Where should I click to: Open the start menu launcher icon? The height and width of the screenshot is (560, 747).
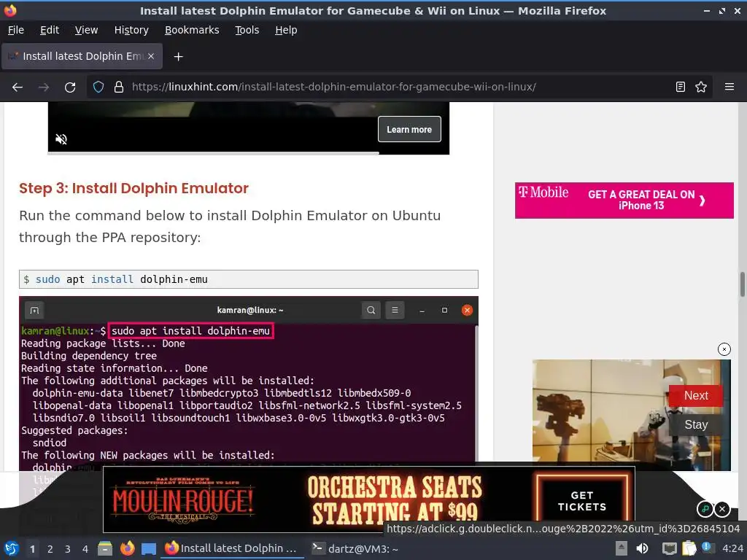coord(11,548)
